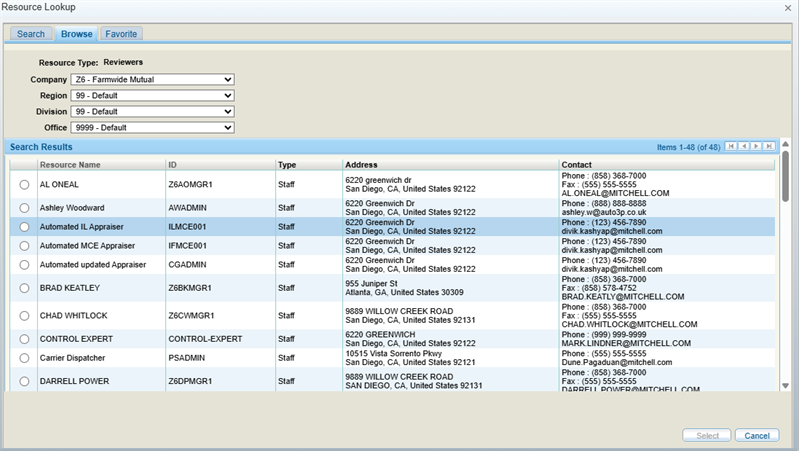Choose Ashley Woodward radio button
Screen dimensions: 799x451
click(x=24, y=208)
